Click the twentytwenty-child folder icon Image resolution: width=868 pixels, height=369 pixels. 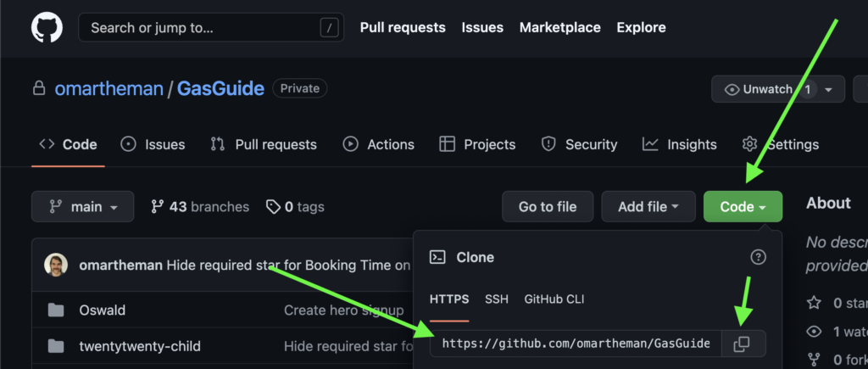click(x=56, y=346)
